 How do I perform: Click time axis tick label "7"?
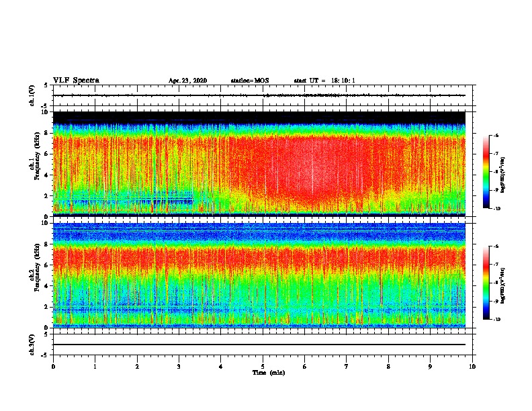point(347,367)
